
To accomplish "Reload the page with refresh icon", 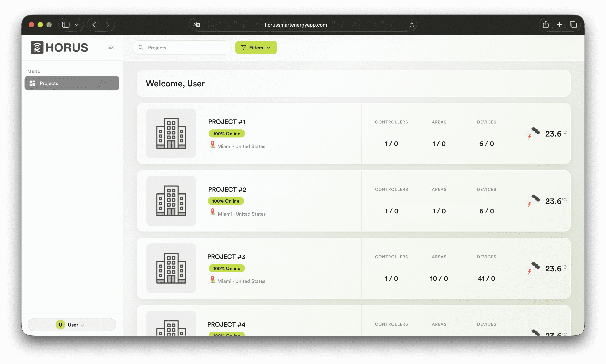I will (x=411, y=25).
